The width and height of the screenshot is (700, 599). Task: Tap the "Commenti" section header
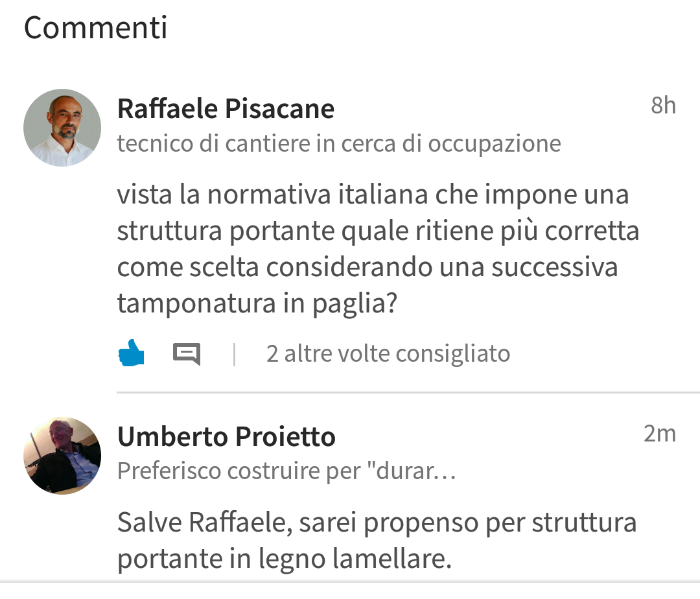96,27
